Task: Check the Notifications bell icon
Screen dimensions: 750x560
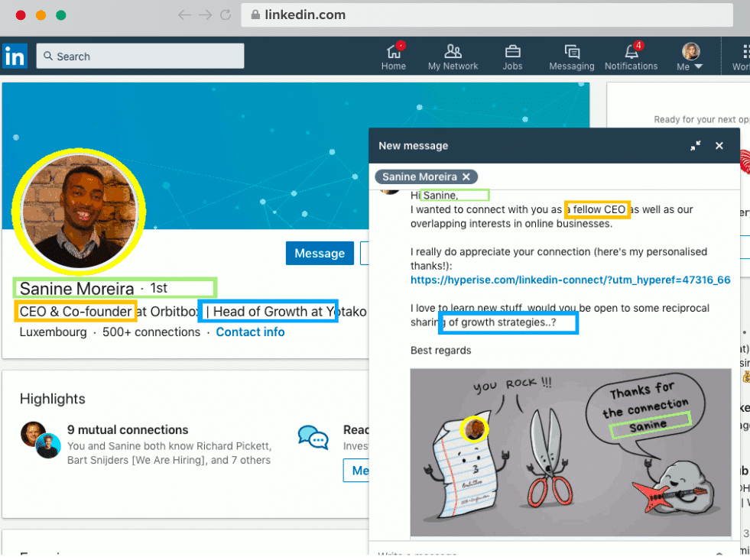Action: [x=631, y=52]
